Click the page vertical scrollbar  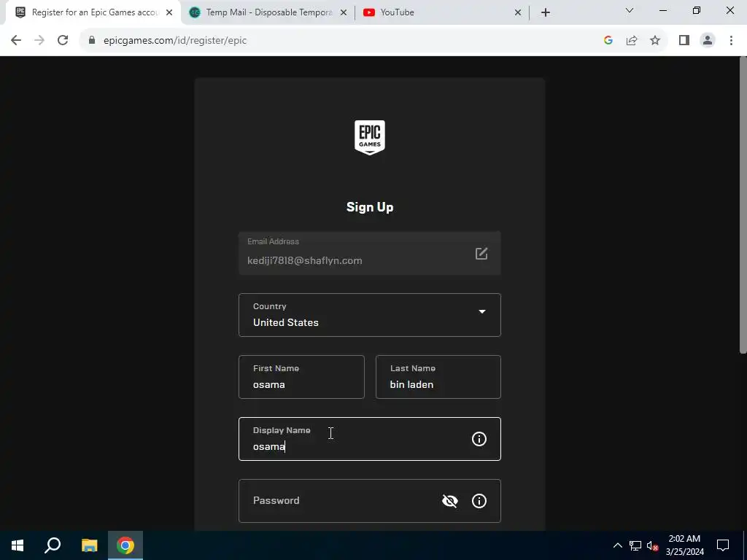tap(743, 205)
